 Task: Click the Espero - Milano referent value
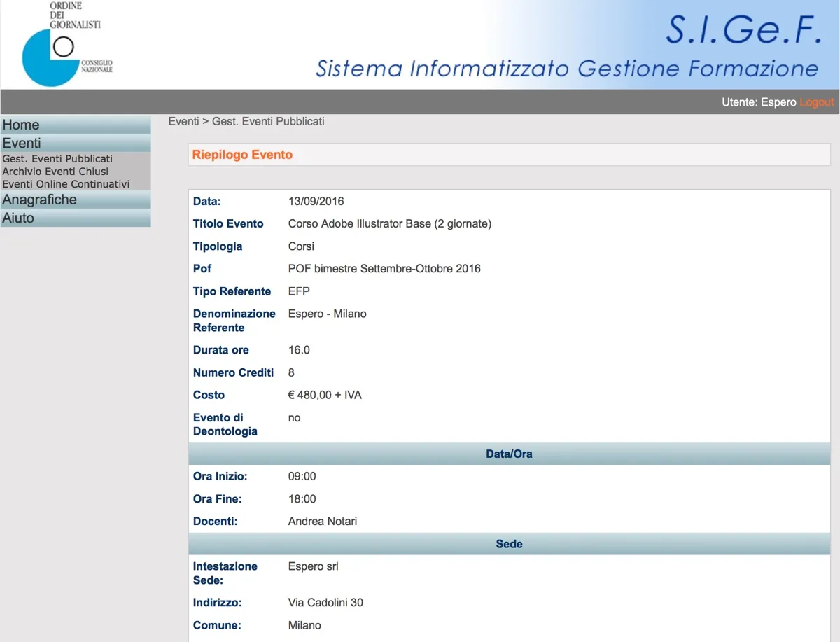coord(328,314)
